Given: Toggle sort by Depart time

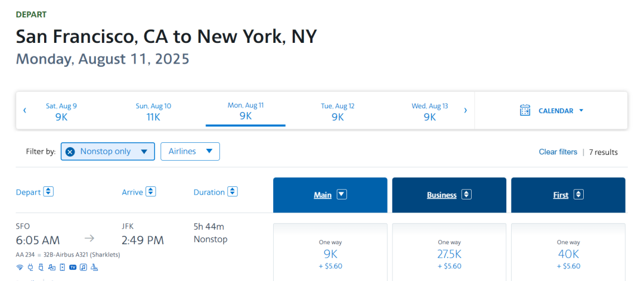Looking at the screenshot, I should (x=49, y=192).
